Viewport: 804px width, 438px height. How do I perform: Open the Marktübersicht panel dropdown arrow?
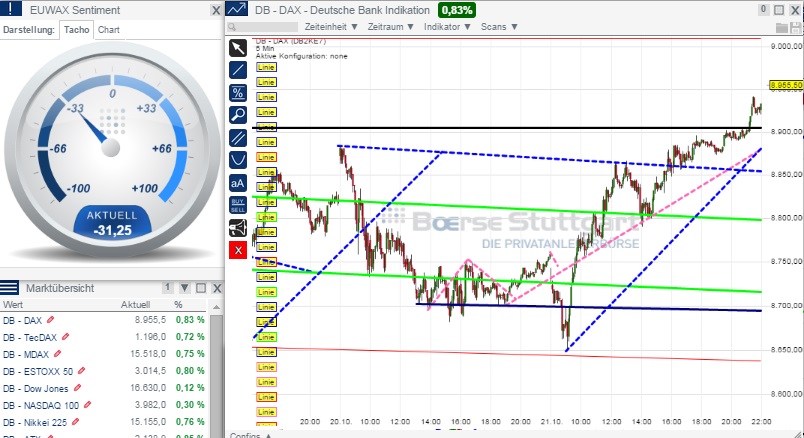pos(185,288)
